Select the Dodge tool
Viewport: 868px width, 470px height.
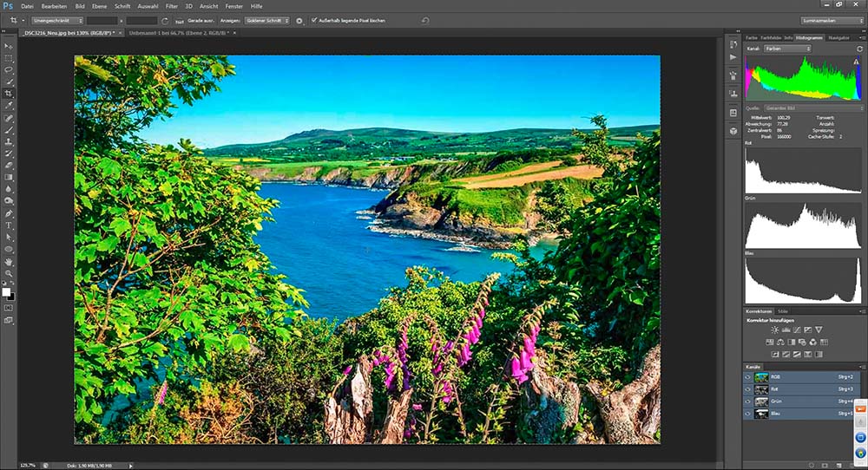click(x=9, y=201)
